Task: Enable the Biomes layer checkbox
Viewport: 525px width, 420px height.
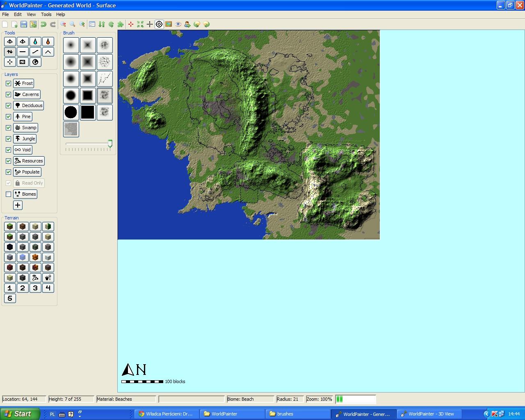Action: click(x=8, y=194)
